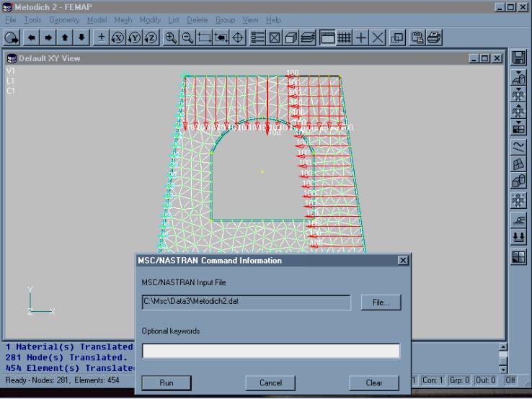Screen dimensions: 532x399
Task: Open the Delete menu
Action: click(197, 20)
